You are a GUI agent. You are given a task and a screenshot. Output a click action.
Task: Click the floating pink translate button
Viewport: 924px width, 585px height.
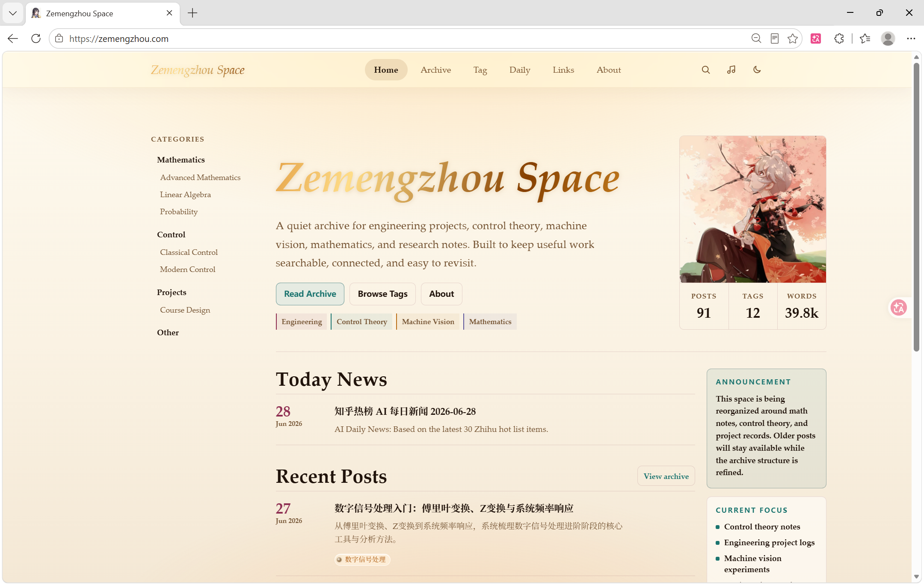coord(899,307)
